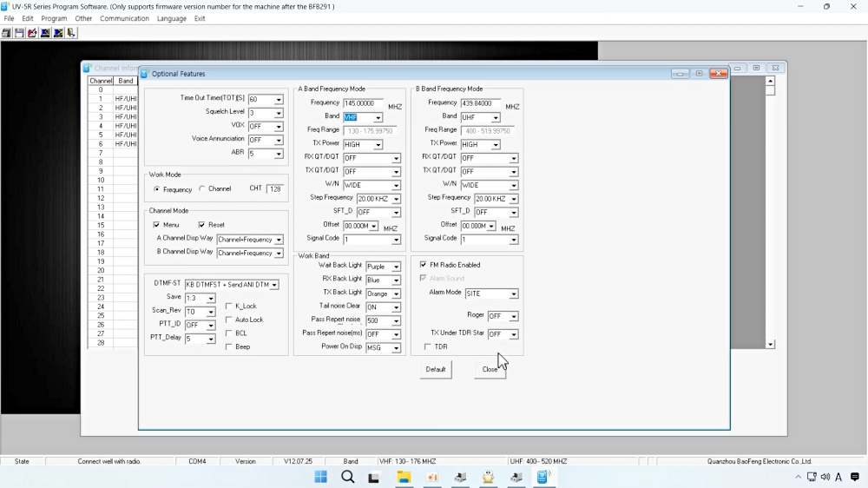Open the Communication menu
868x488 pixels.
[x=124, y=18]
